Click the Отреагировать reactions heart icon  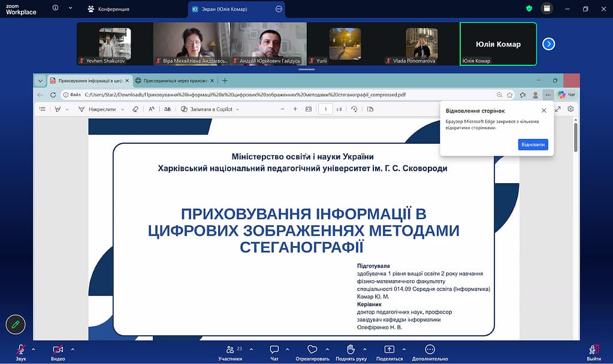[312, 350]
